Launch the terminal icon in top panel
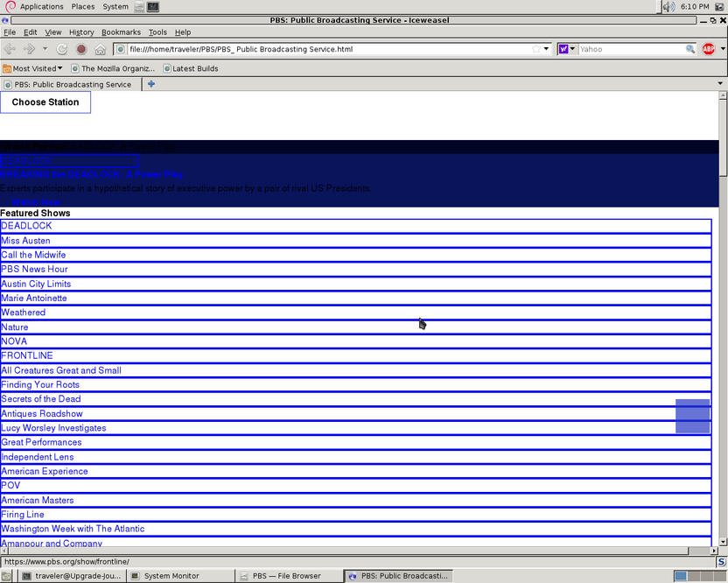Image resolution: width=728 pixels, height=583 pixels. 153,6
